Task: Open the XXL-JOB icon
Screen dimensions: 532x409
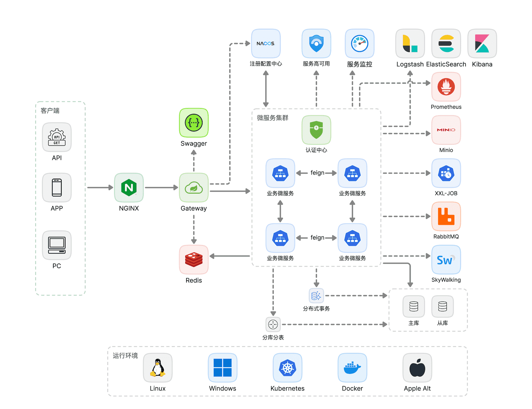Action: click(x=446, y=173)
